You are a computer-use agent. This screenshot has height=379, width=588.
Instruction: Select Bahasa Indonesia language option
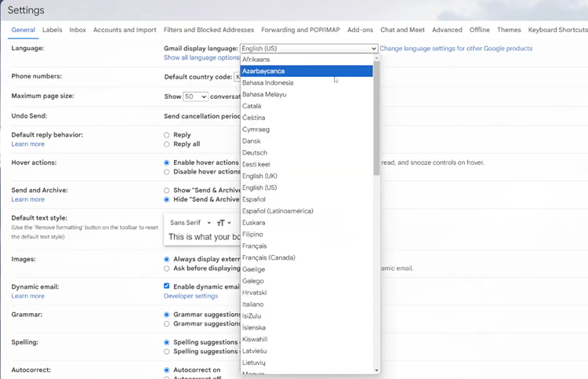(307, 82)
